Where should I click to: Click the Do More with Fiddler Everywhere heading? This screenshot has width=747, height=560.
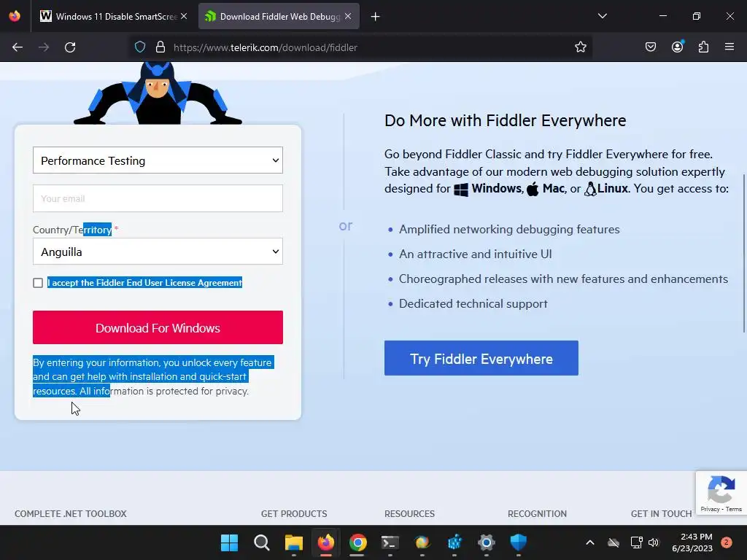coord(505,120)
